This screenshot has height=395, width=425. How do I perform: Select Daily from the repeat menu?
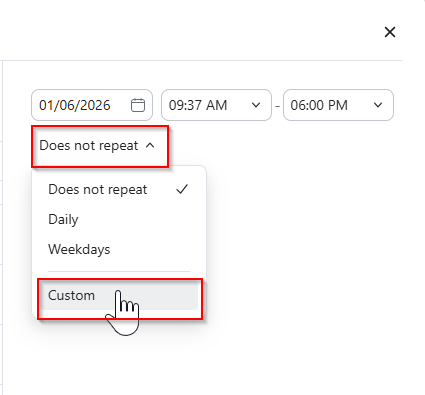click(119, 219)
